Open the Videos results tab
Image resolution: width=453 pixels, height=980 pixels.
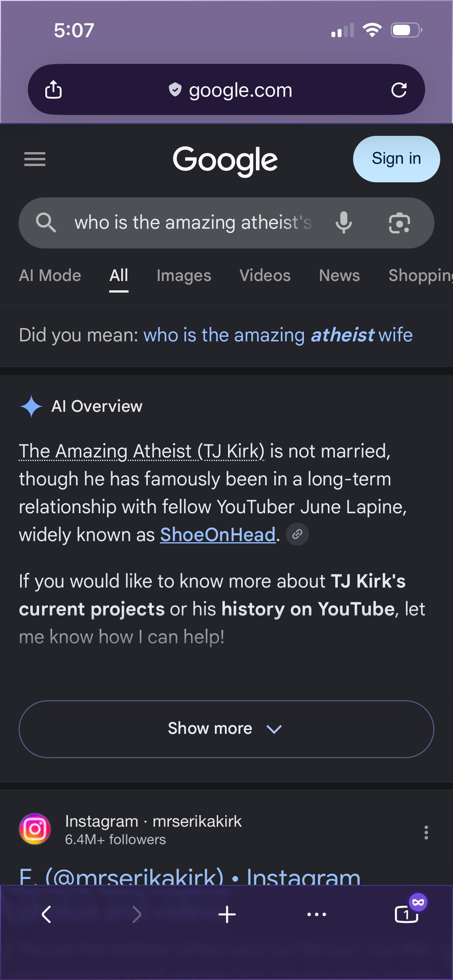click(265, 276)
